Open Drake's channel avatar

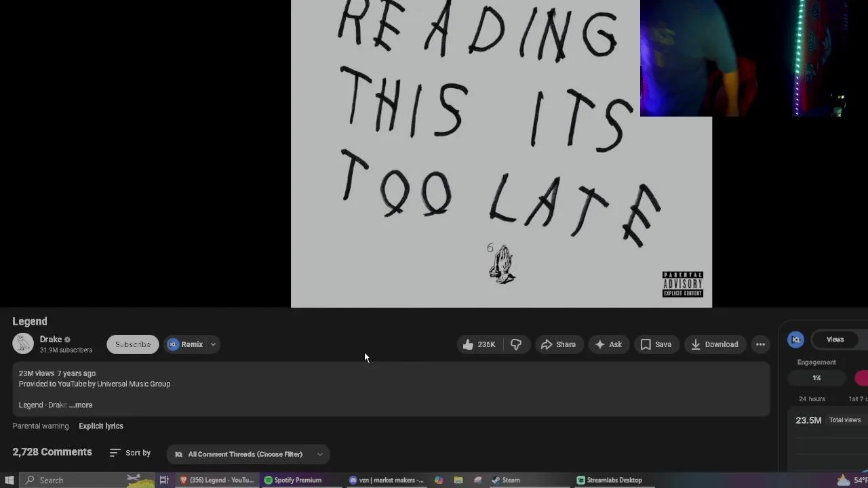point(23,344)
